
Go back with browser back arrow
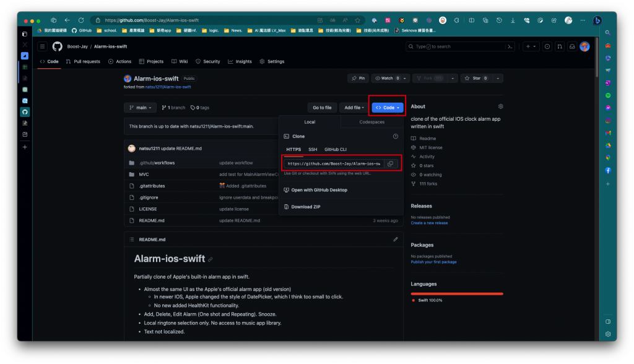pyautogui.click(x=67, y=20)
